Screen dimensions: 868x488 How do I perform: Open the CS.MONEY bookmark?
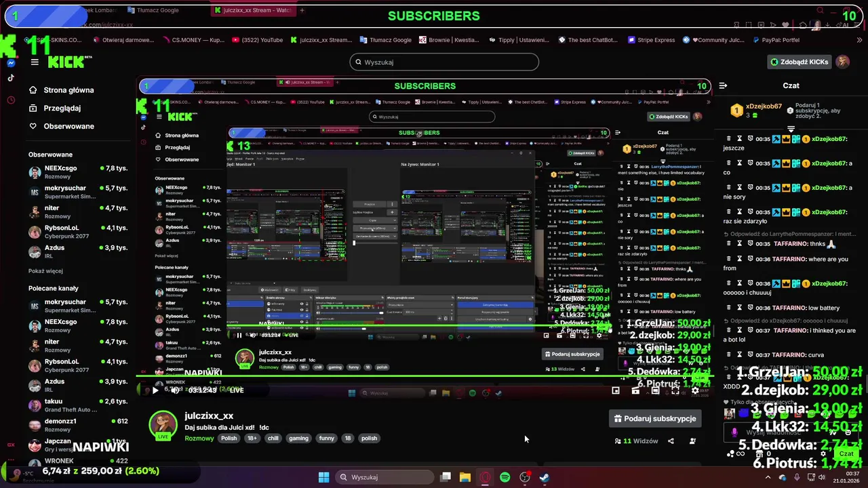193,40
